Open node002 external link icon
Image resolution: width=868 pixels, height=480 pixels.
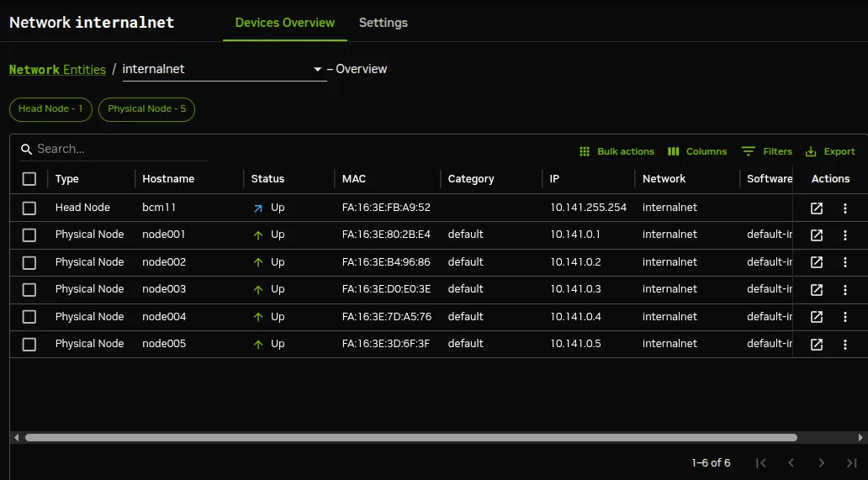click(x=817, y=262)
